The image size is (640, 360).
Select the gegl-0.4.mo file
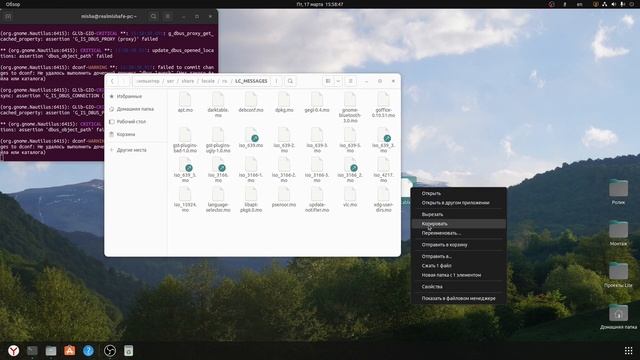coord(317,102)
